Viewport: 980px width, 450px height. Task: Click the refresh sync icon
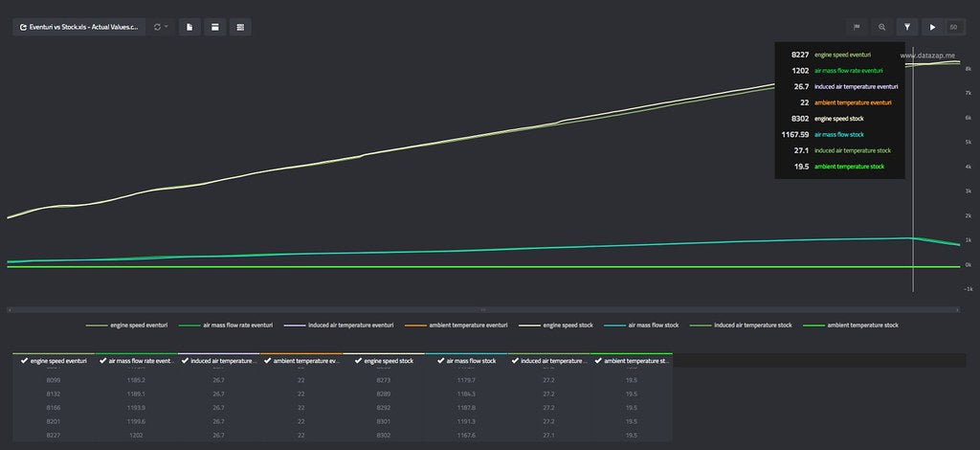[157, 28]
